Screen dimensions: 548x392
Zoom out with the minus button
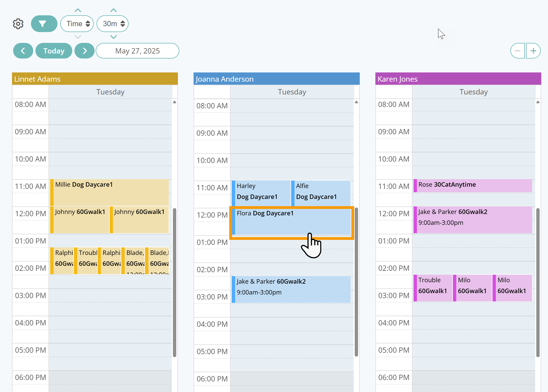pos(518,51)
